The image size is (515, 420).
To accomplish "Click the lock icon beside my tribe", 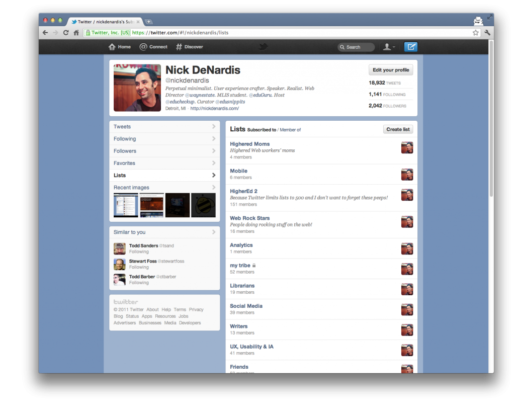I will click(x=254, y=266).
